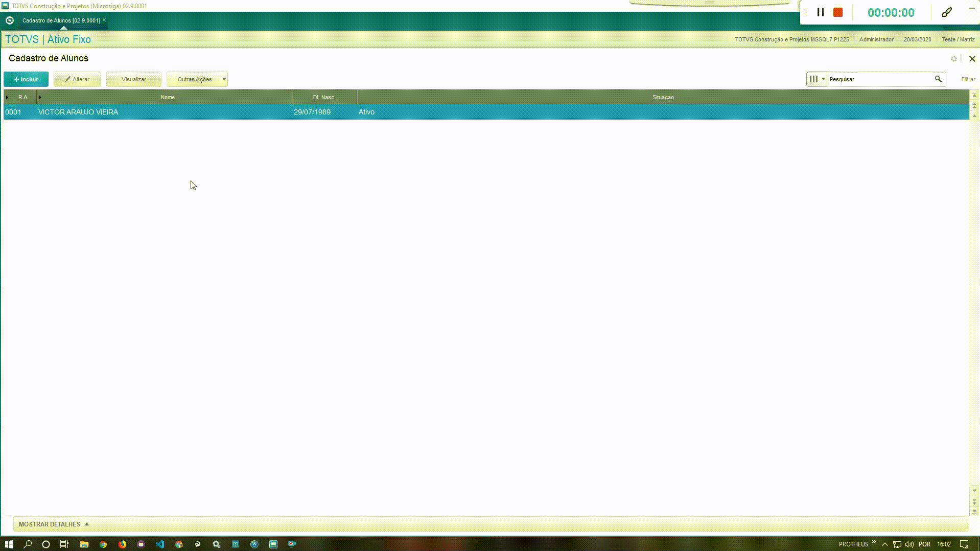Open the teal monitor app taskbar icon
The image size is (980, 551).
236,544
